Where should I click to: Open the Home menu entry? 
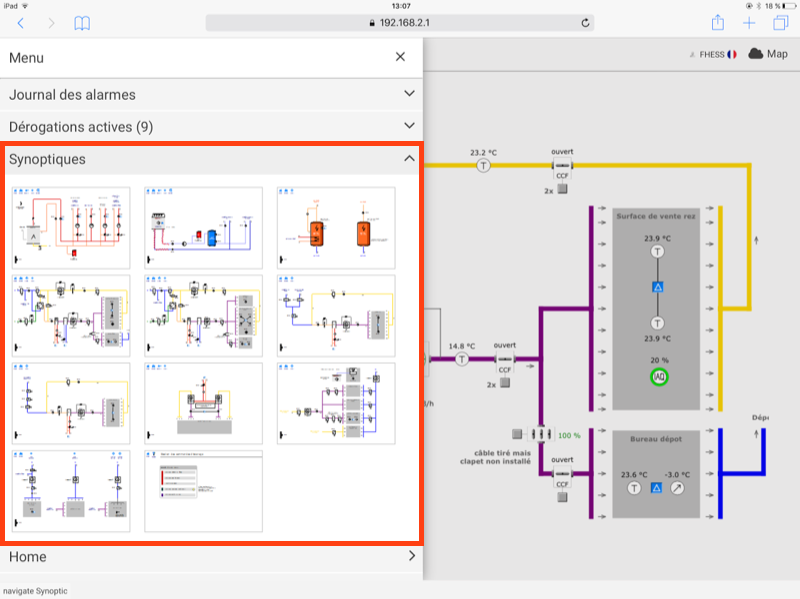tap(211, 556)
